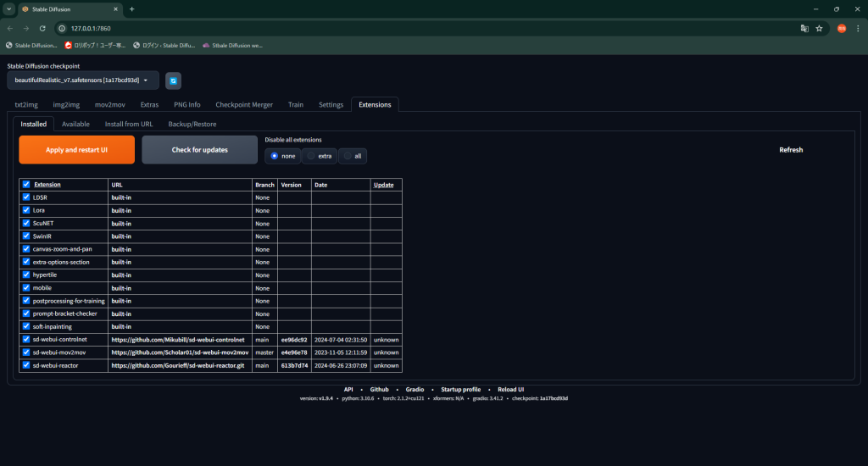Click the browser reload page icon
Screen dimensions: 868x466
pyautogui.click(x=42, y=28)
